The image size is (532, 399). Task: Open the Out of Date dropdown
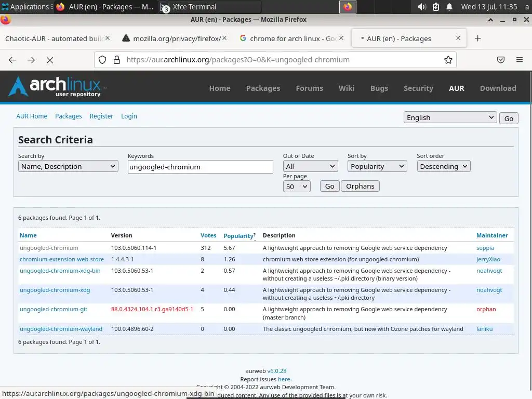coord(311,166)
